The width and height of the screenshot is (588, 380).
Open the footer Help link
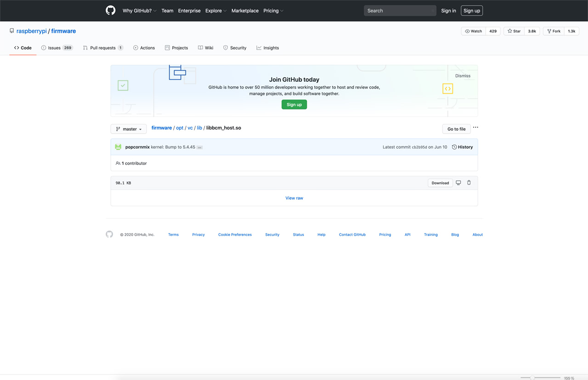pos(322,235)
